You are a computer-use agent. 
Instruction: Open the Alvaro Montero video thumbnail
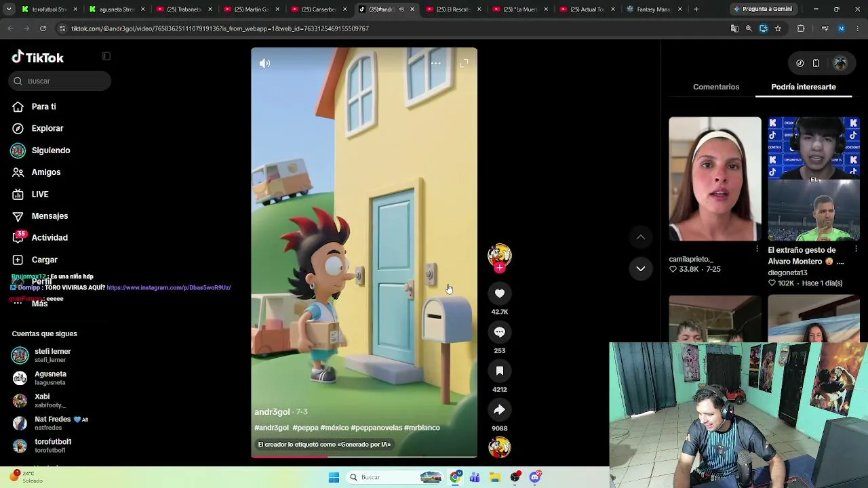pyautogui.click(x=814, y=179)
